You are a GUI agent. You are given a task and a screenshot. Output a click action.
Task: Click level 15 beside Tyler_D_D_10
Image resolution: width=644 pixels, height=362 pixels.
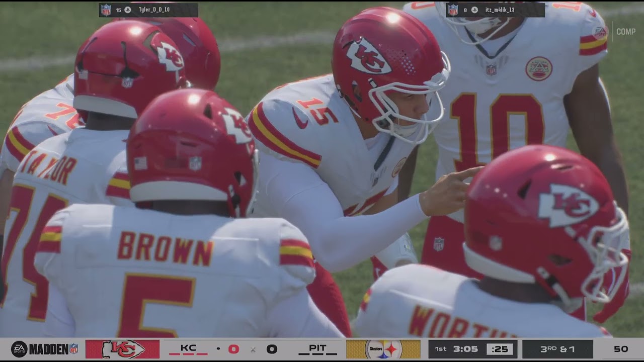(119, 10)
